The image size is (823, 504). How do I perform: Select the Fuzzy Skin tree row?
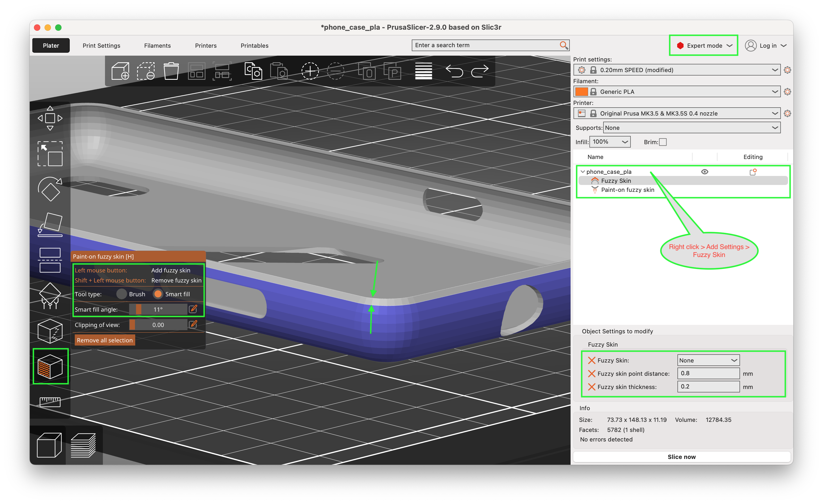pos(683,180)
